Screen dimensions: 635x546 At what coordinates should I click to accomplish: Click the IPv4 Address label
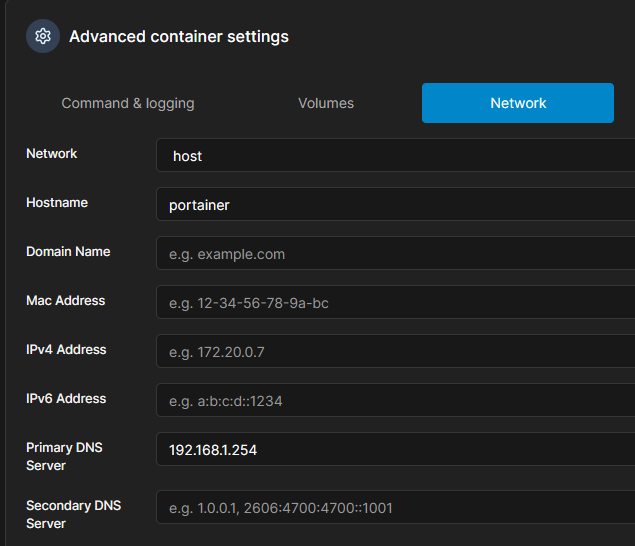(x=66, y=350)
